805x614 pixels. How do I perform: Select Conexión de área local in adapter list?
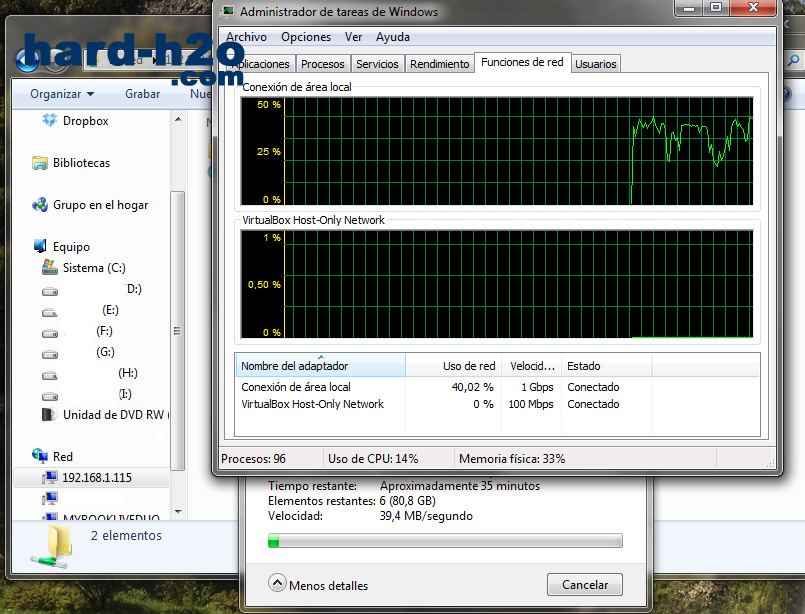coord(296,387)
